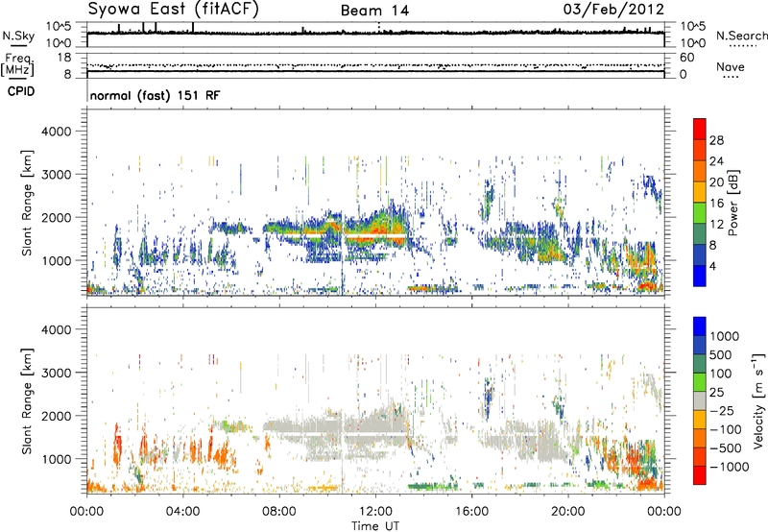Click the date '03/Feb/2012'
The width and height of the screenshot is (768, 532).
613,10
